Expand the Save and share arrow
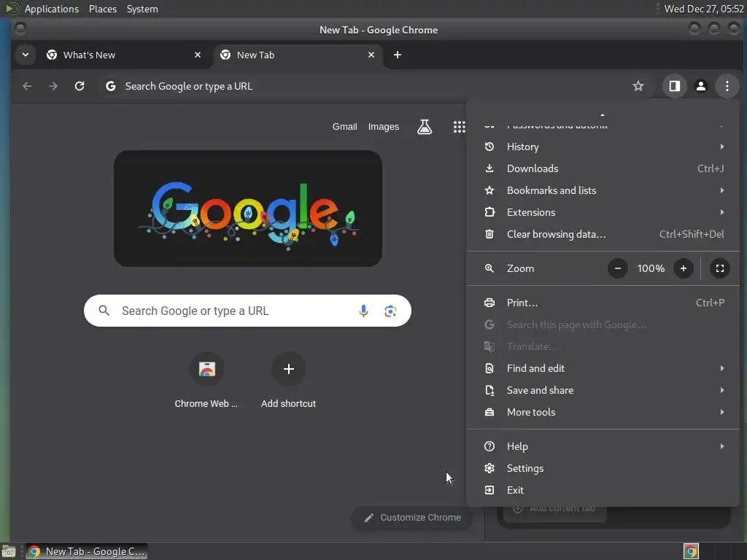Screen dimensions: 747x560 (x=722, y=391)
